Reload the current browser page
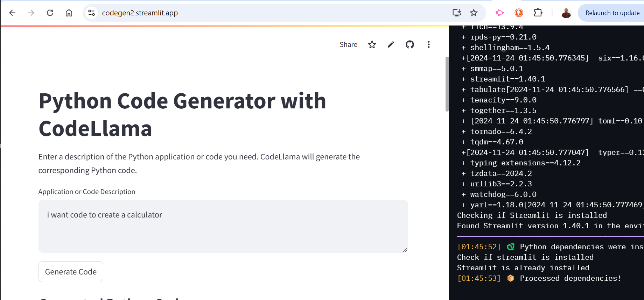Image resolution: width=644 pixels, height=300 pixels. pyautogui.click(x=50, y=13)
